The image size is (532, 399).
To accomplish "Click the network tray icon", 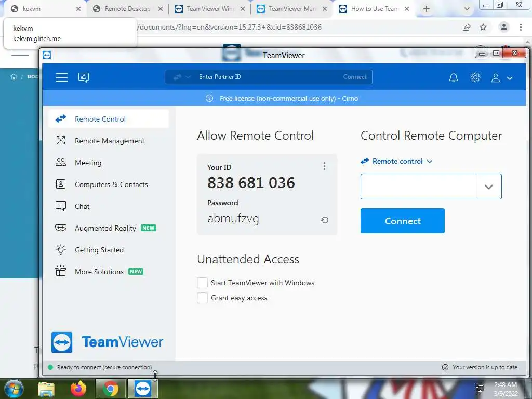I will point(480,389).
